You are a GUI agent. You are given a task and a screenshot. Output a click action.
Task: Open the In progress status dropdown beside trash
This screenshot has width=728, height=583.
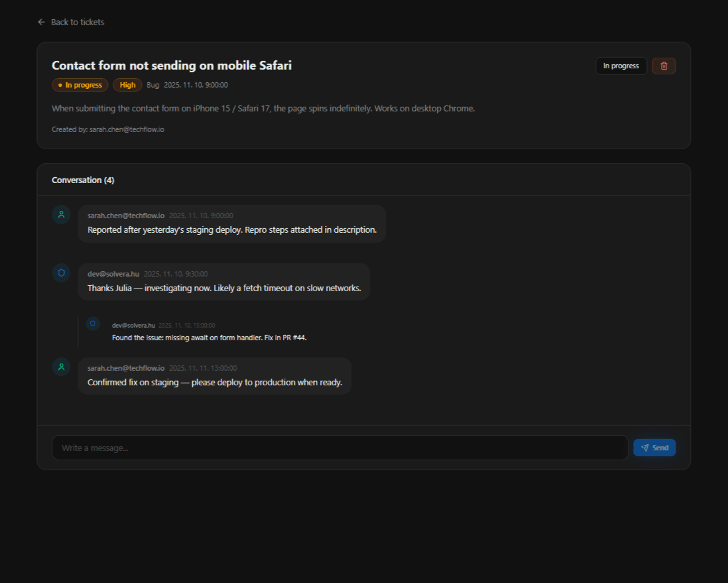click(621, 66)
